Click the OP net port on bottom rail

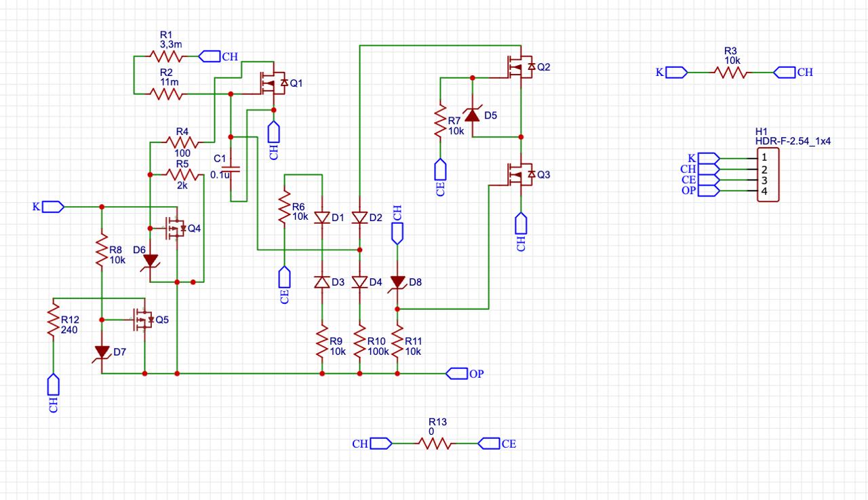(457, 373)
